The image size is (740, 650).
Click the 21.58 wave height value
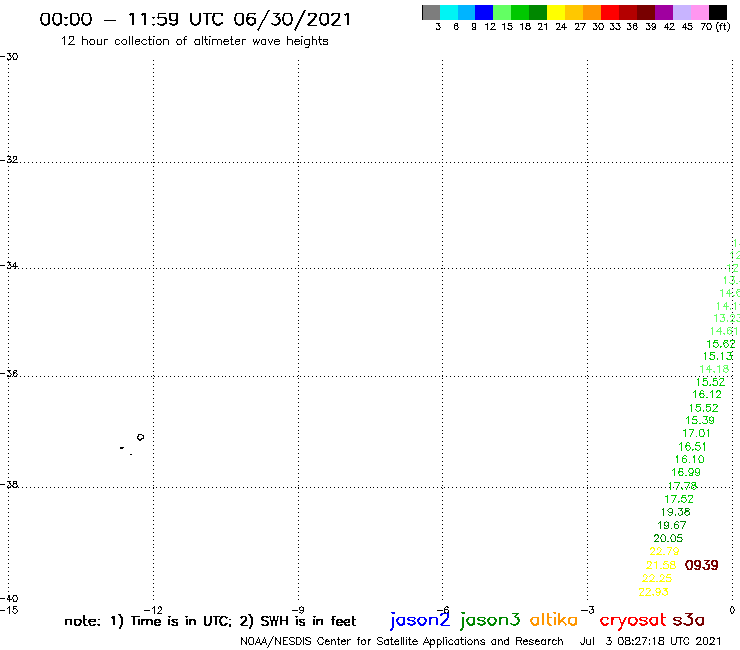(661, 565)
